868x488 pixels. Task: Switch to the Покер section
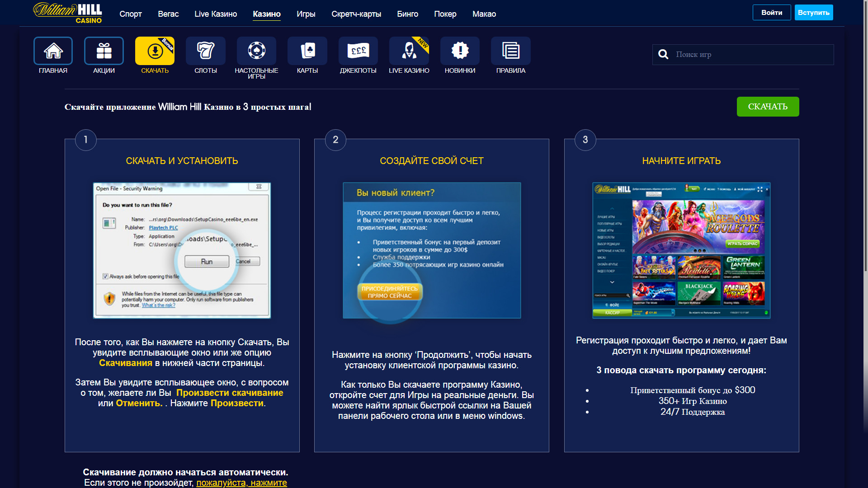[445, 14]
